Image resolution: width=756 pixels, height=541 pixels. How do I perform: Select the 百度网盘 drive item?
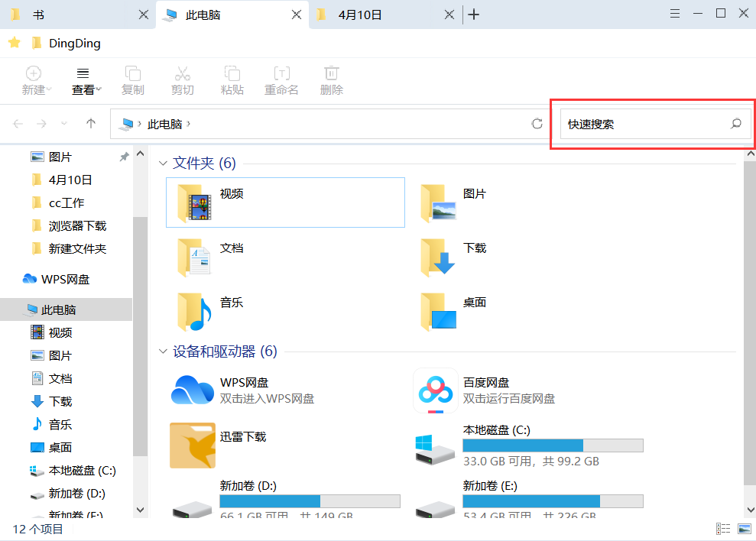point(485,390)
